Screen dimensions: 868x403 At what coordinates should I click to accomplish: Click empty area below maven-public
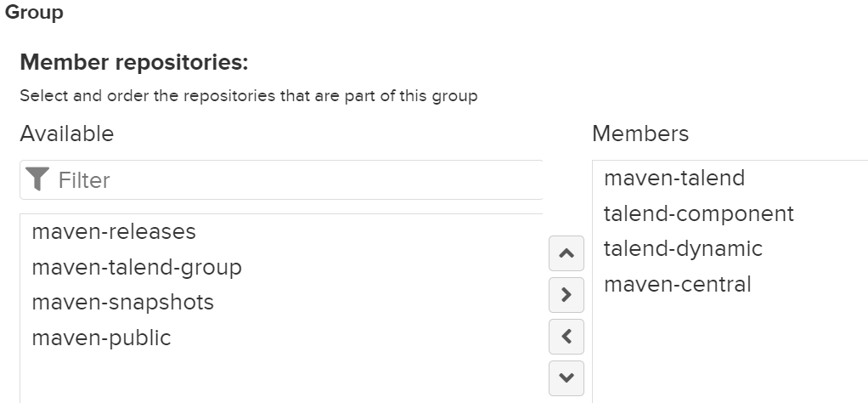pos(281,379)
